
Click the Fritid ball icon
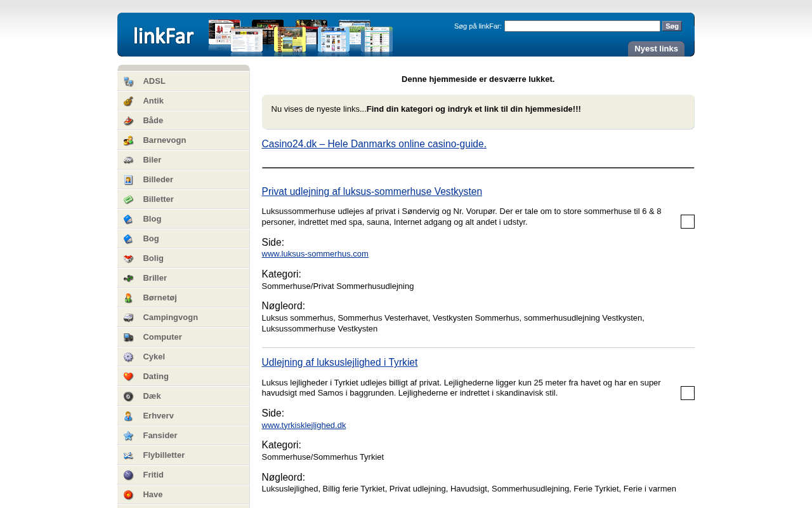pos(129,475)
